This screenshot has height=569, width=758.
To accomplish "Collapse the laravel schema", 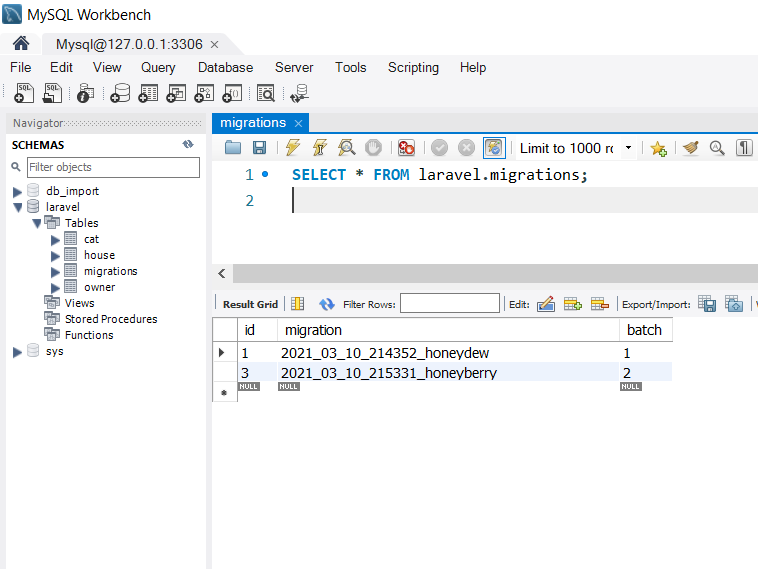I will click(18, 207).
